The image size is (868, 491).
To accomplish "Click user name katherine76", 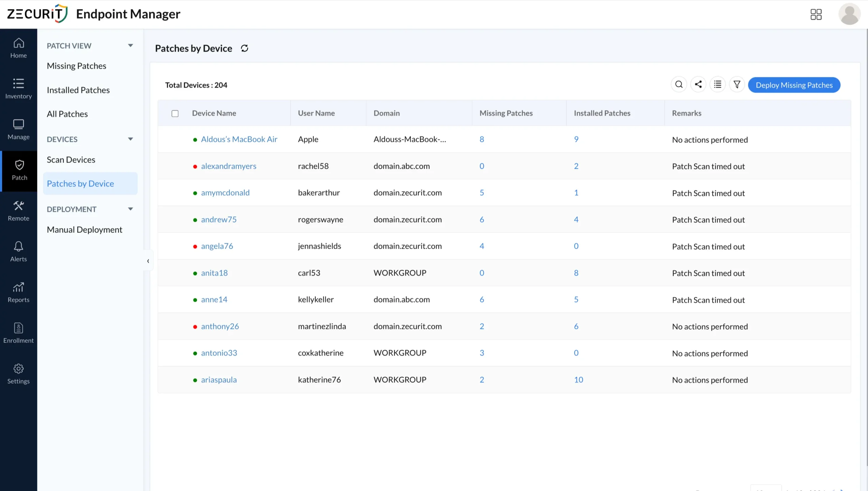I will coord(319,380).
